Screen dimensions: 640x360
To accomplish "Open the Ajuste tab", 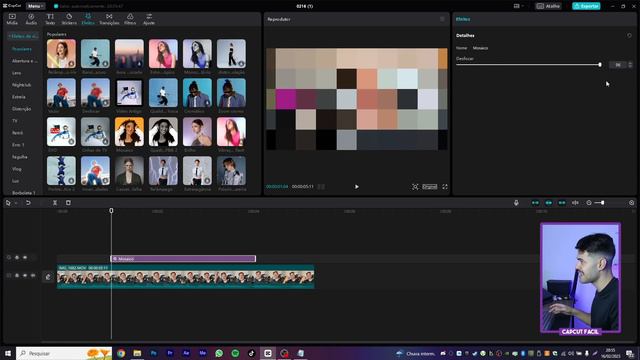I will coord(149,19).
